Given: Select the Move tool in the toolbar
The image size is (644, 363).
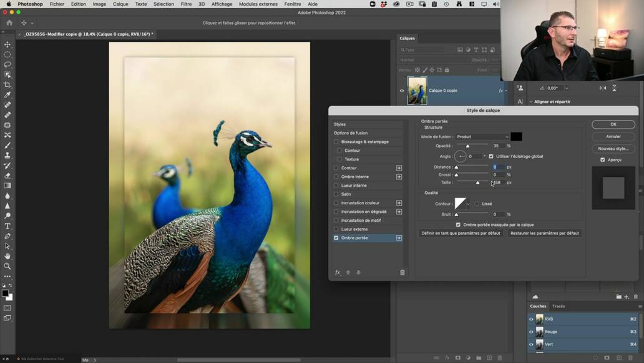Looking at the screenshot, I should coord(8,44).
